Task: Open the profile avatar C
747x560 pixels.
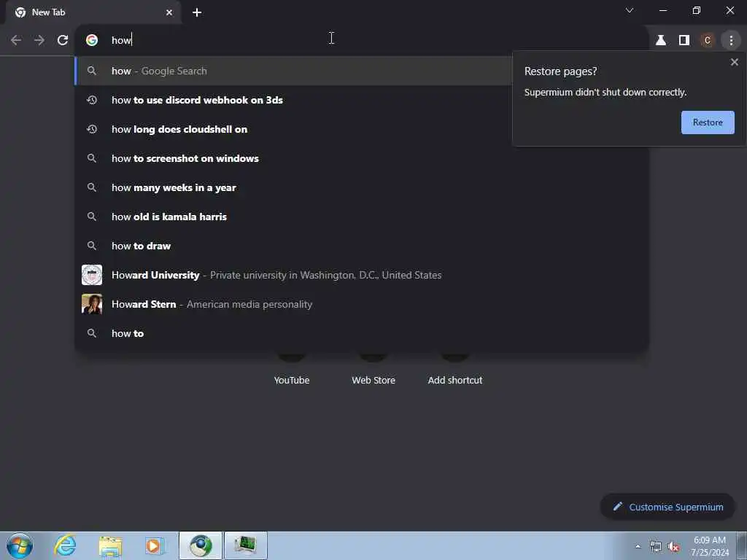Action: point(708,41)
